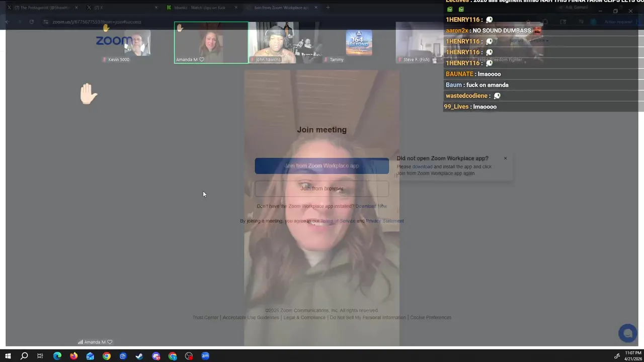Open Discord from the taskbar
The height and width of the screenshot is (362, 644).
click(156, 356)
